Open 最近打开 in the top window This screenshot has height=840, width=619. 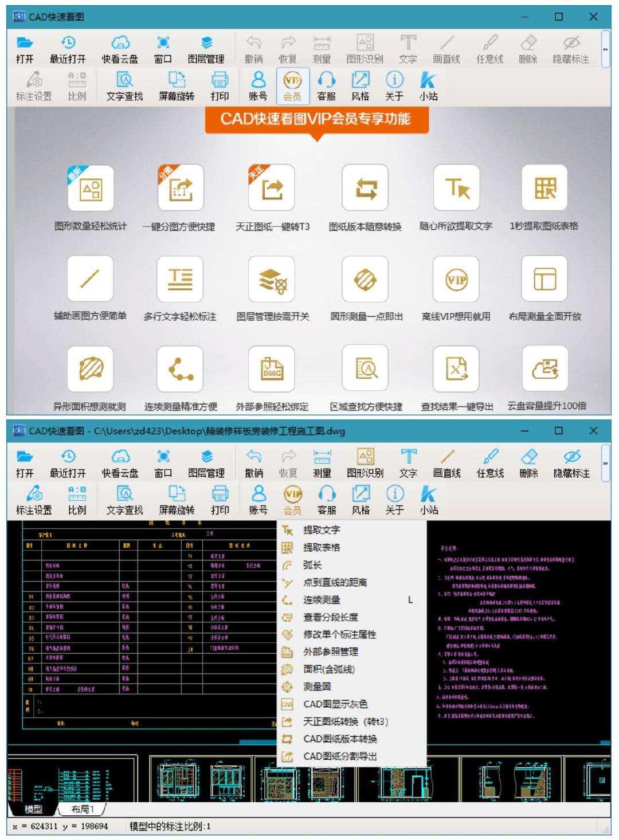pyautogui.click(x=68, y=49)
